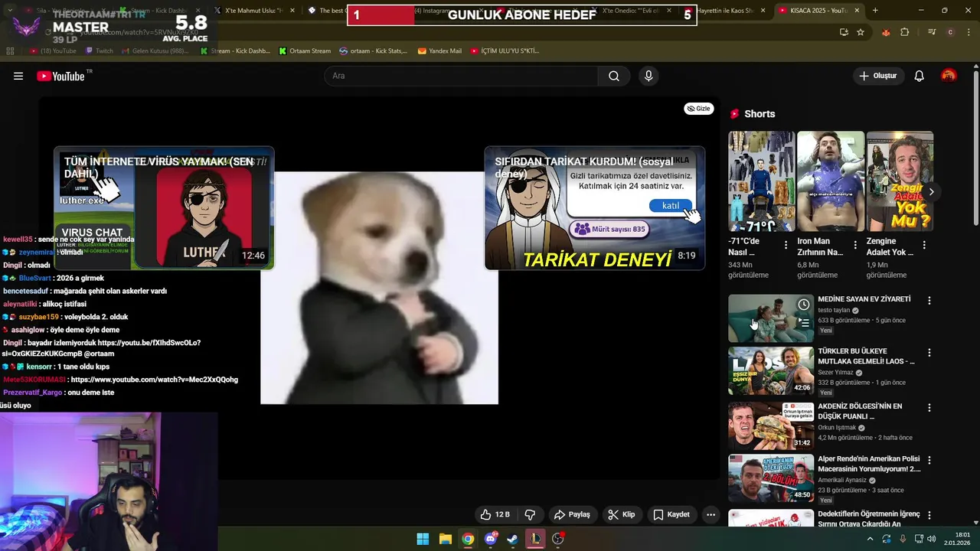Hide end-screen suggestions with Gizle

(698, 109)
